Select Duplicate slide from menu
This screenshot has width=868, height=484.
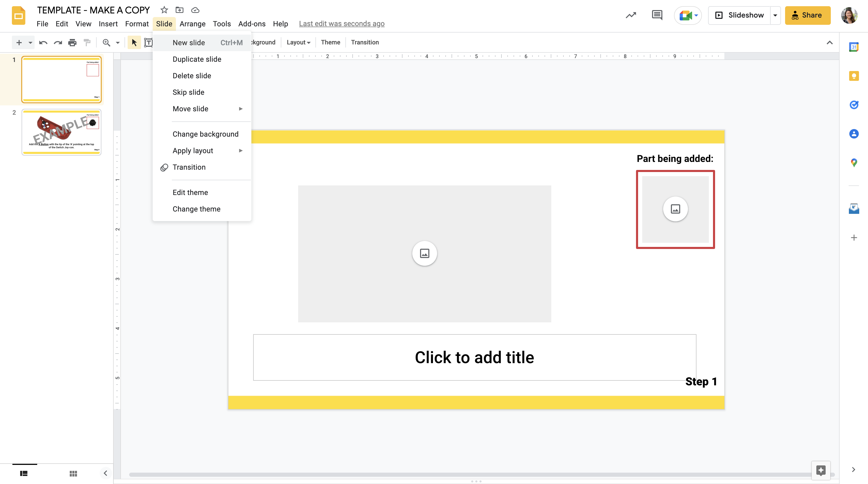coord(197,59)
